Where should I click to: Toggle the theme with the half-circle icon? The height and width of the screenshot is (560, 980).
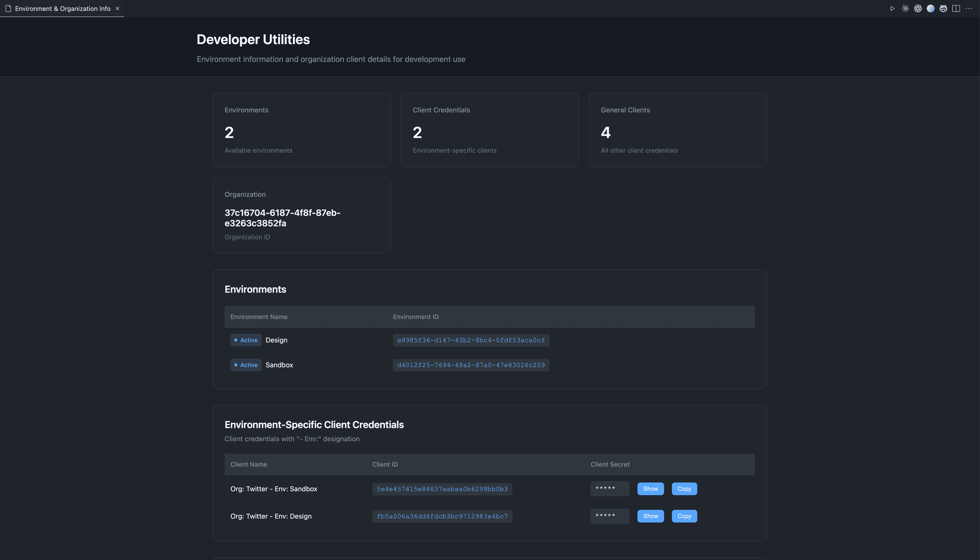coord(931,8)
